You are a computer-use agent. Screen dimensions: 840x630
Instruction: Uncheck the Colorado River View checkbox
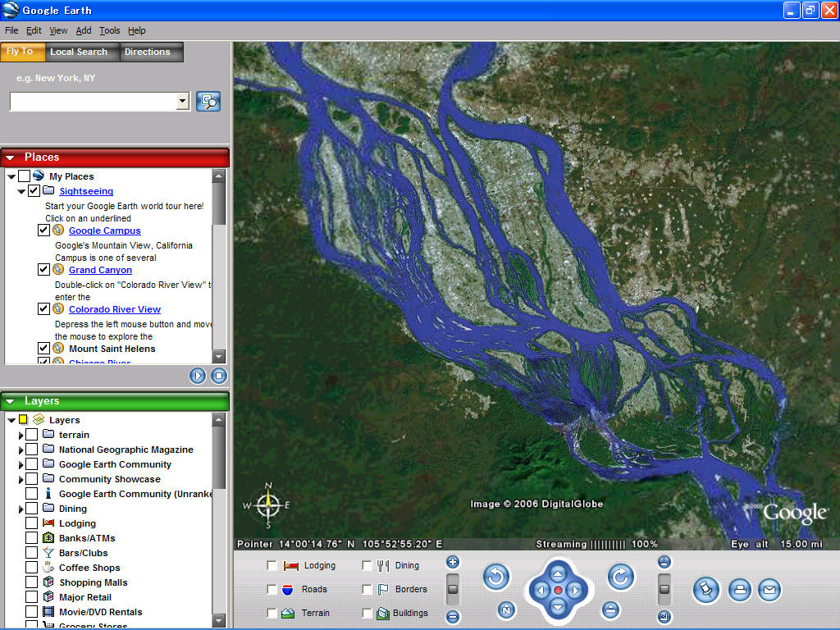coord(44,309)
